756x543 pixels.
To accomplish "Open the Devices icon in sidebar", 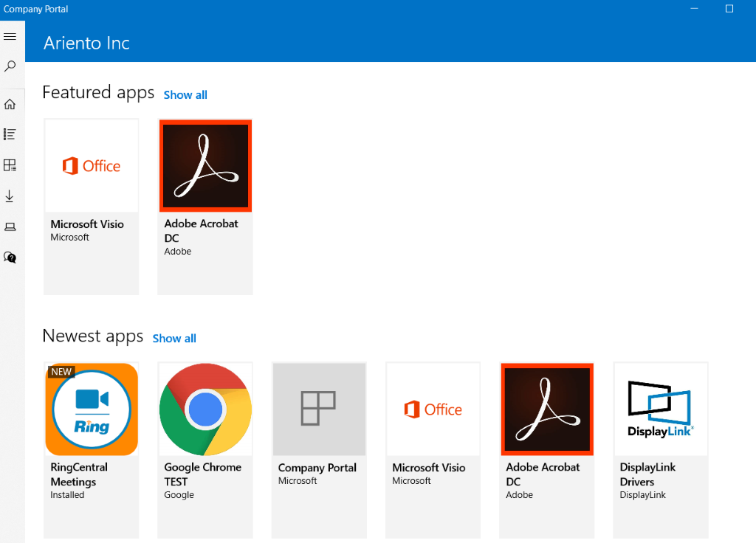I will tap(10, 226).
